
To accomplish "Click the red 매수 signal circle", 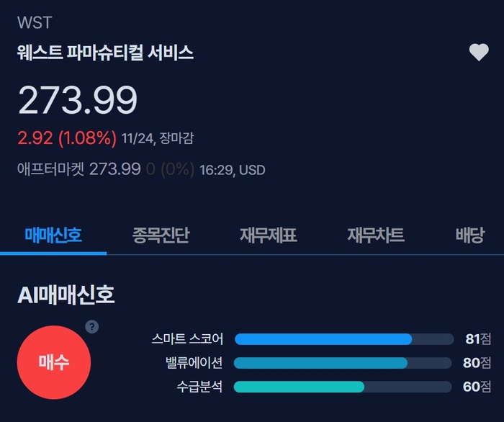I will pyautogui.click(x=54, y=362).
